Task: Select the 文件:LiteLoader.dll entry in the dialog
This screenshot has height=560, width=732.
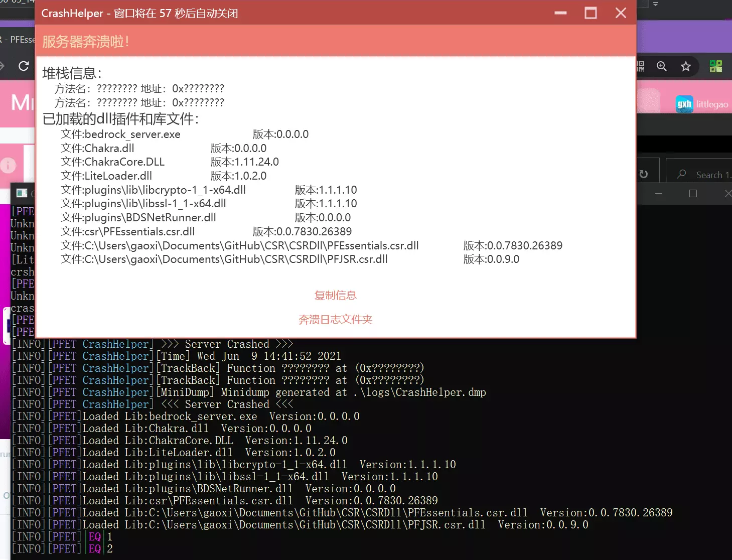Action: point(106,176)
